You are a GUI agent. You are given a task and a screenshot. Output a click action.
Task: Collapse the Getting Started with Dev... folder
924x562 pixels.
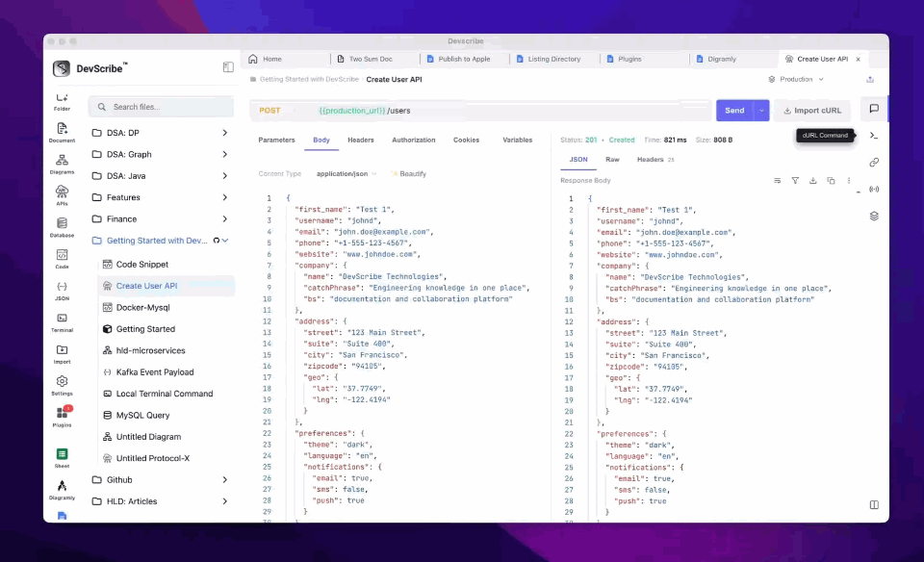click(225, 241)
